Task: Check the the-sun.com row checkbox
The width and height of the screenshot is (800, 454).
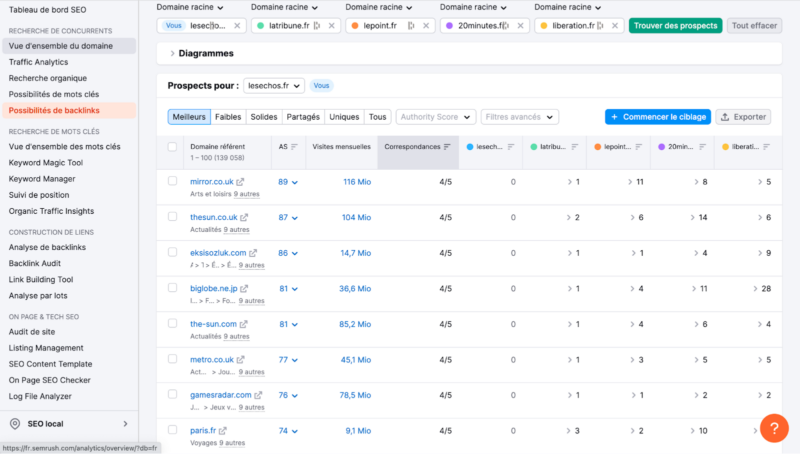Action: pyautogui.click(x=172, y=323)
